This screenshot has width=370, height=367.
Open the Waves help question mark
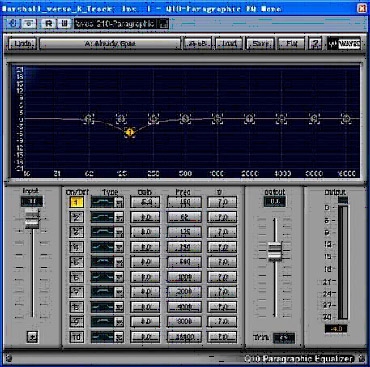pos(316,43)
